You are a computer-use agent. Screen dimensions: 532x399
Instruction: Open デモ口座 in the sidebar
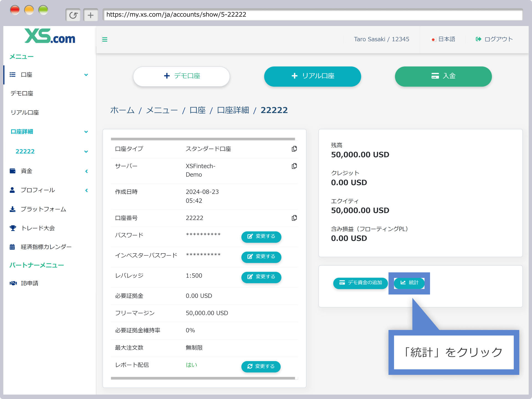(22, 93)
